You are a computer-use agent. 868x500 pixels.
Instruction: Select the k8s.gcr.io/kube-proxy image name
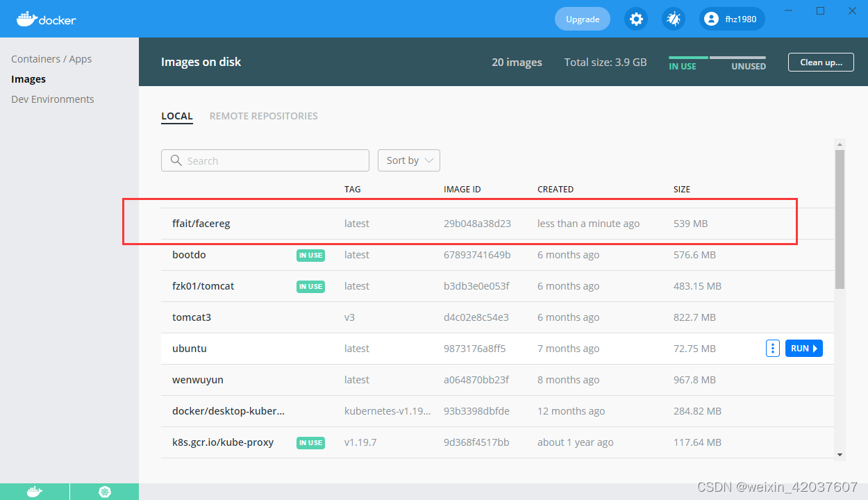click(x=223, y=442)
